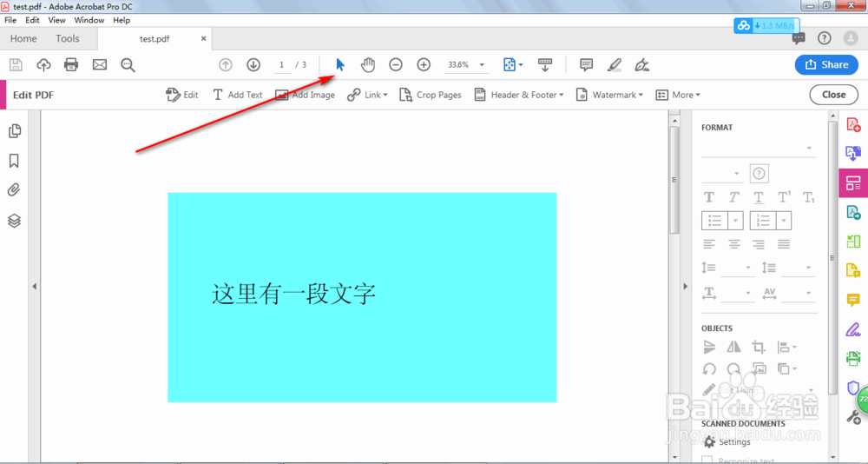This screenshot has height=464, width=868.
Task: Open the View menu
Action: (x=57, y=20)
